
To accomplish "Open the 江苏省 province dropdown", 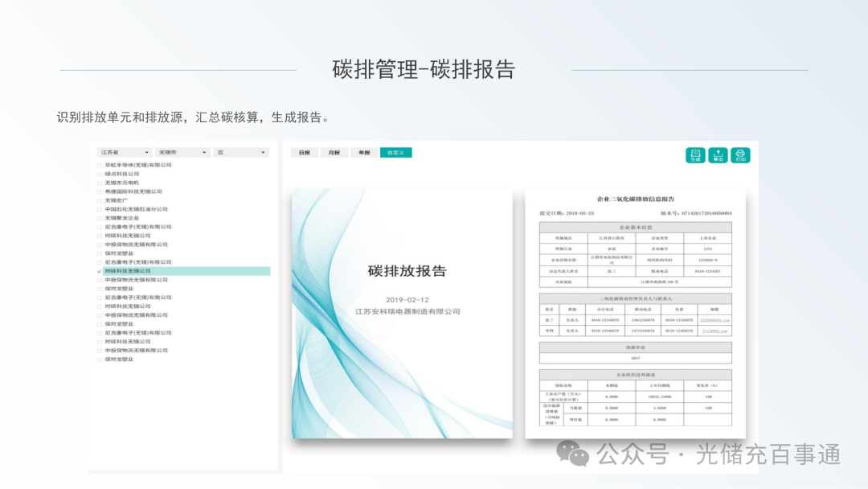I will [x=124, y=152].
